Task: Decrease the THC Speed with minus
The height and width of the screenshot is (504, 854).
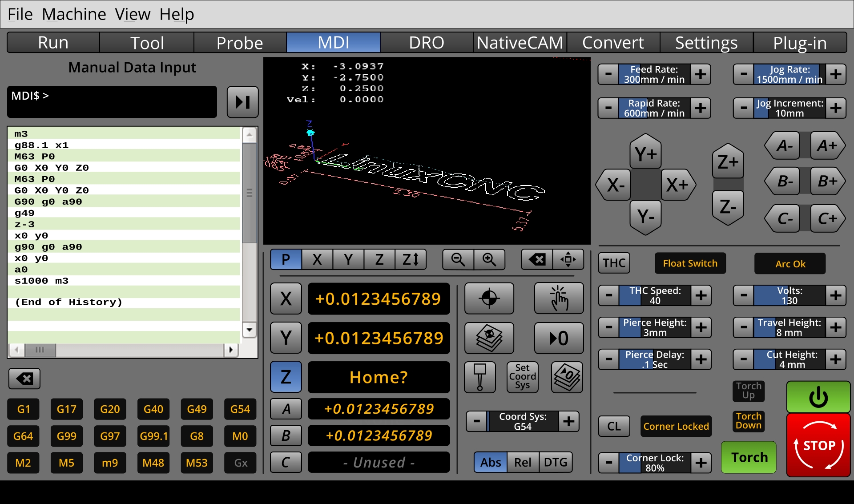Action: pos(609,295)
